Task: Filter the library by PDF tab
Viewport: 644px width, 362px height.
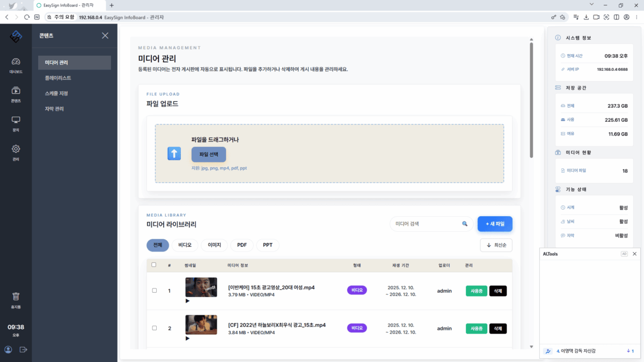Action: tap(241, 245)
